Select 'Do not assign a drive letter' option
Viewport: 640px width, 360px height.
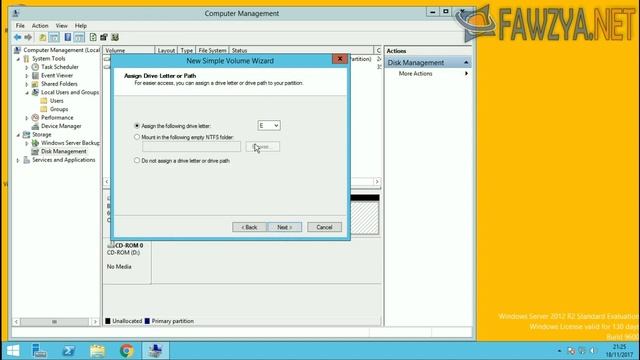click(137, 160)
